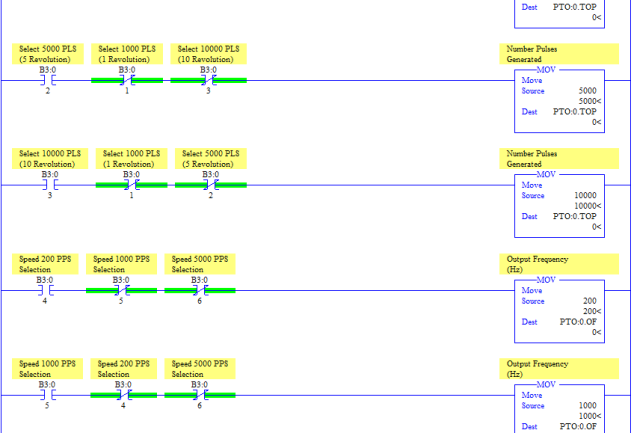Viewport: 634px width, 433px height.
Task: Click Dest PTO:0.TOP in the Source 10000 MOV
Action: coord(575,216)
